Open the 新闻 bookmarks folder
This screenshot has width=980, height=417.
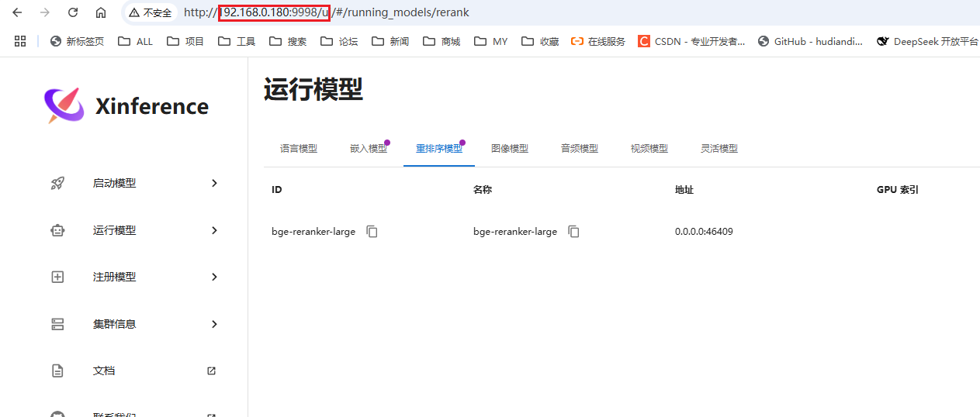[x=390, y=41]
